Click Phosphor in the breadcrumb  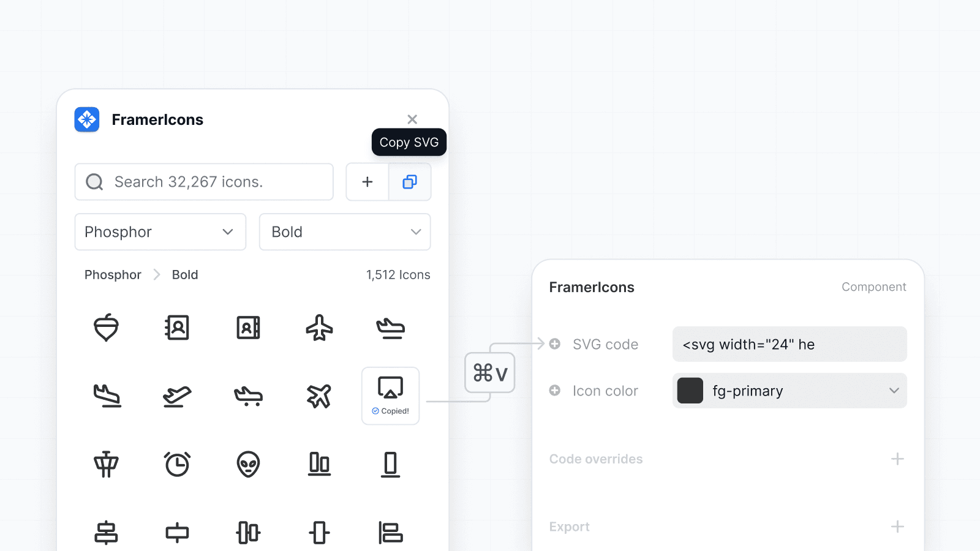point(113,275)
